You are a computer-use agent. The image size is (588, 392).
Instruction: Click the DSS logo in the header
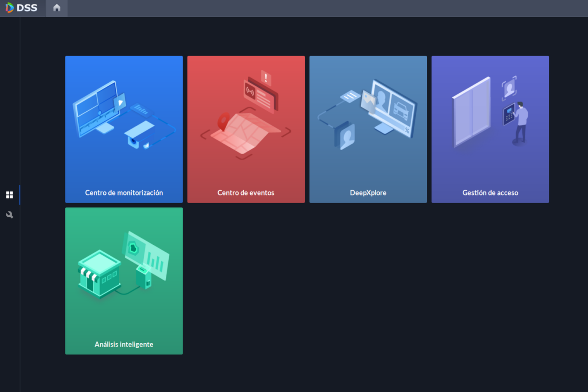(21, 8)
